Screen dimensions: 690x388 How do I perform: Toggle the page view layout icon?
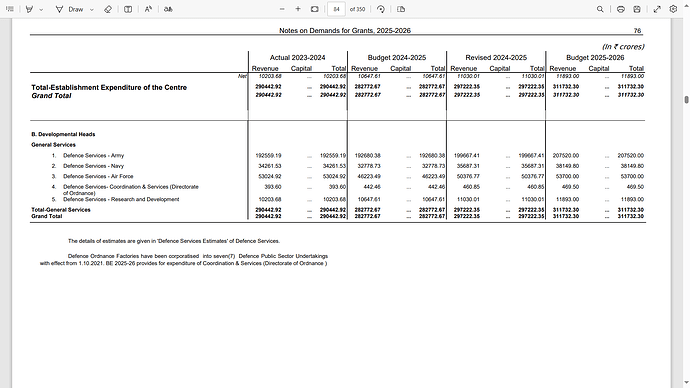[128, 9]
